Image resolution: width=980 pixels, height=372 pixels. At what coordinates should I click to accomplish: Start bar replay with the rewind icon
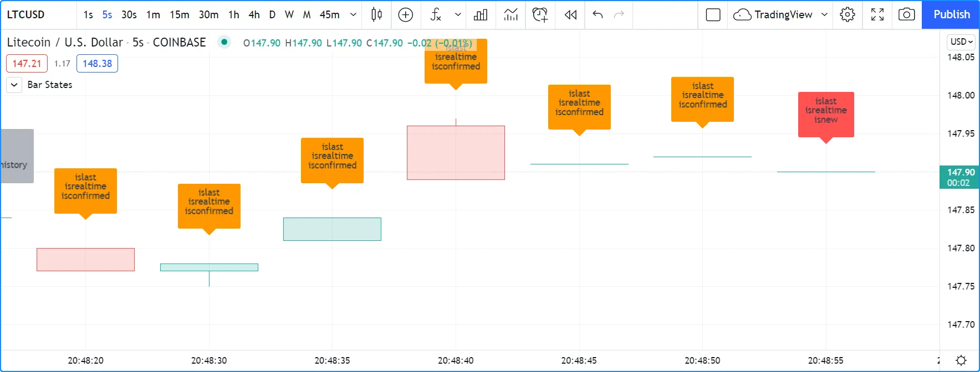tap(570, 15)
